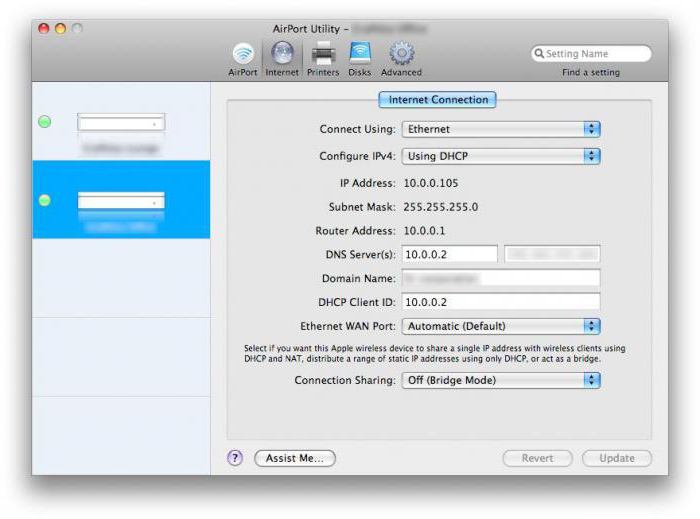Viewport: 700px width, 519px height.
Task: Click the DHCP Client ID field
Action: 501,302
